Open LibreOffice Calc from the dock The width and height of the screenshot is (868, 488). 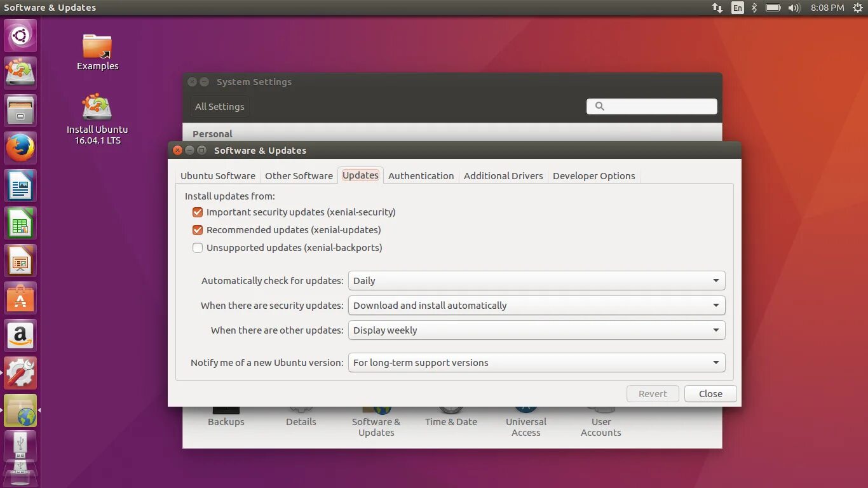point(20,222)
